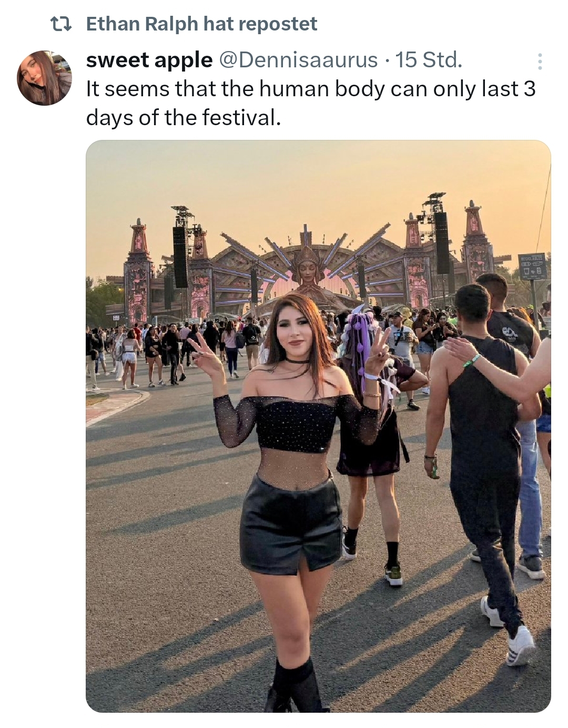Click the recyclables sign in the photo
Screen dimensions: 568x728
(532, 266)
